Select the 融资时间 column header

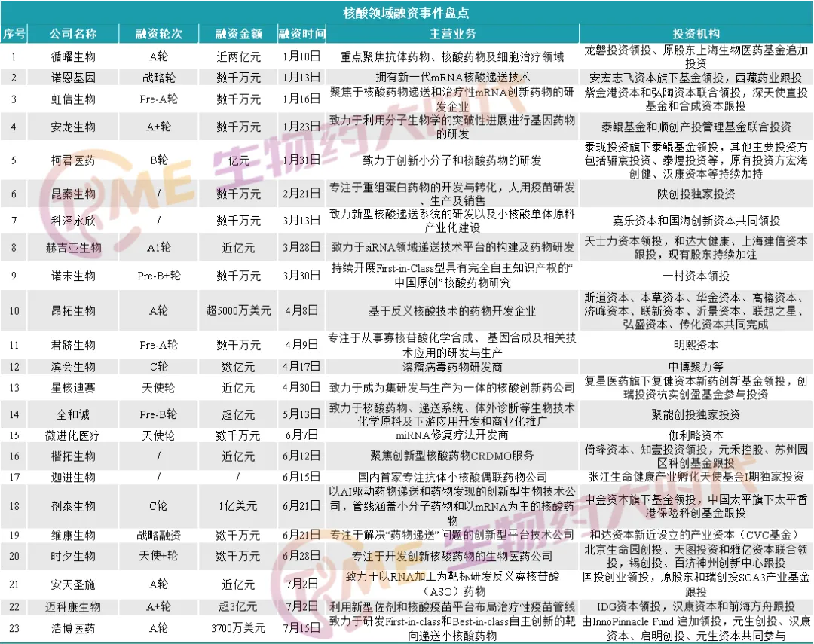pyautogui.click(x=301, y=34)
